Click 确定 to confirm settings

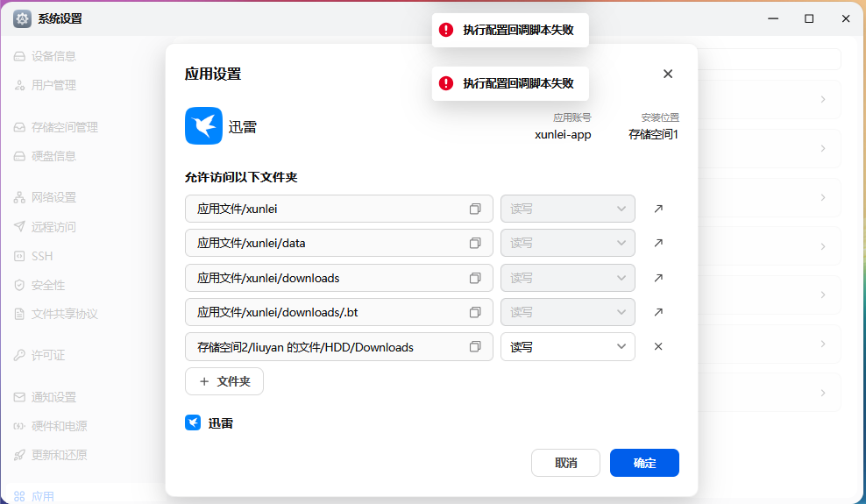644,463
